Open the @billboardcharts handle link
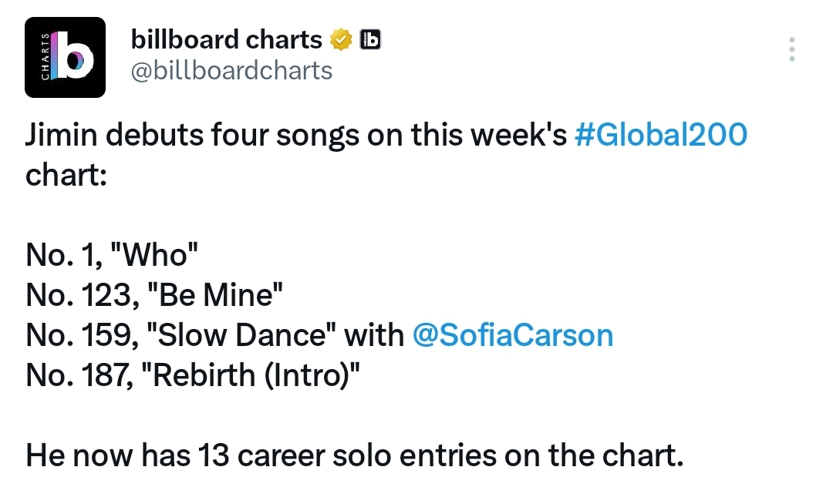 [231, 71]
